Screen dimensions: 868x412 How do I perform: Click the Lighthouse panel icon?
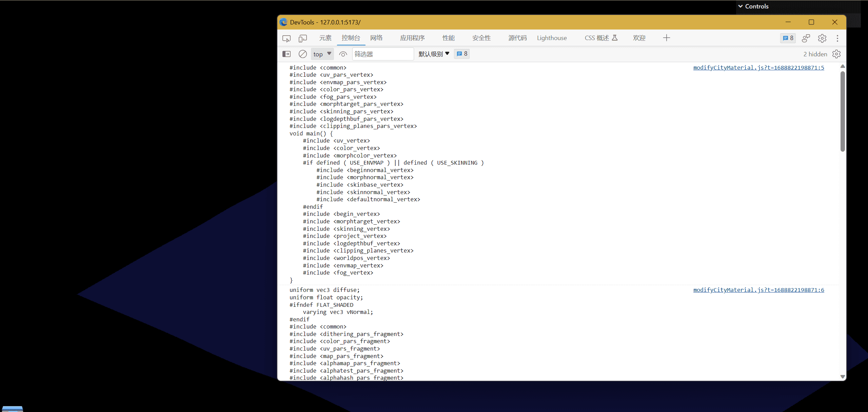(x=552, y=38)
